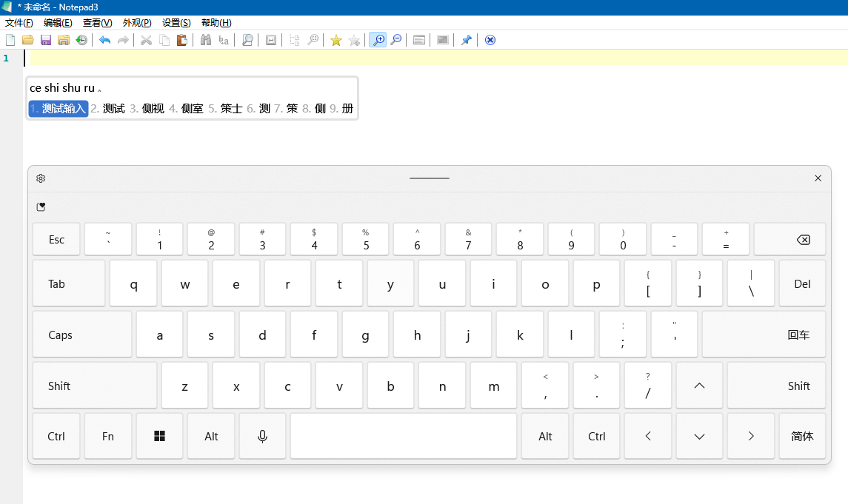Tap the down arrow key
Screen dimensions: 848x504
click(x=699, y=437)
